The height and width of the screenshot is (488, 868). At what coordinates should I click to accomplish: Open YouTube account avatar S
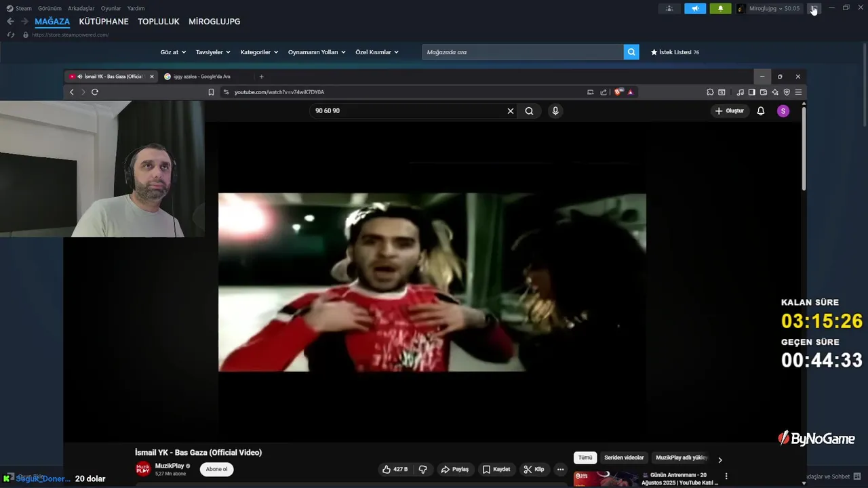coord(783,111)
